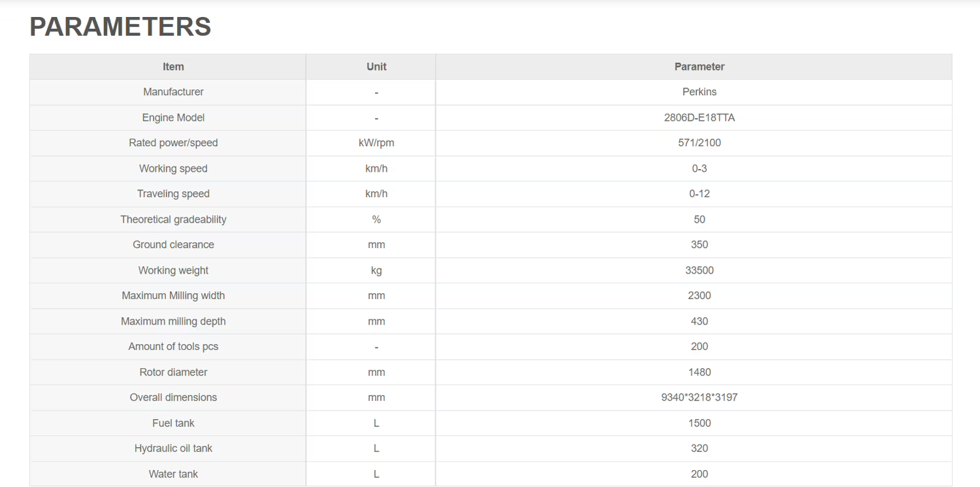Image resolution: width=980 pixels, height=487 pixels.
Task: Click dash unit in Manufacturer row
Action: pyautogui.click(x=376, y=93)
